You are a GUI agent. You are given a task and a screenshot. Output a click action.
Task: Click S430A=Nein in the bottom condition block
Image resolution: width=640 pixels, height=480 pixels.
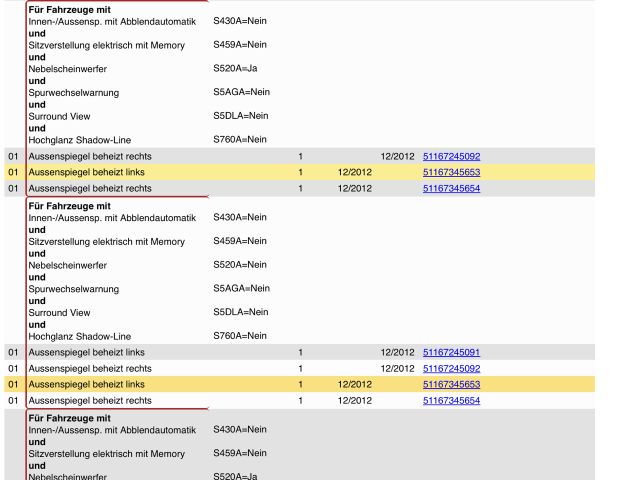[239, 430]
